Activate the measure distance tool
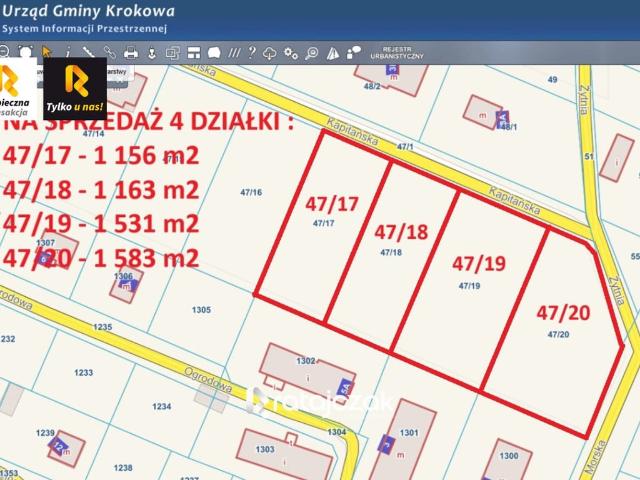Viewport: 640px width, 480px height. coord(88,51)
